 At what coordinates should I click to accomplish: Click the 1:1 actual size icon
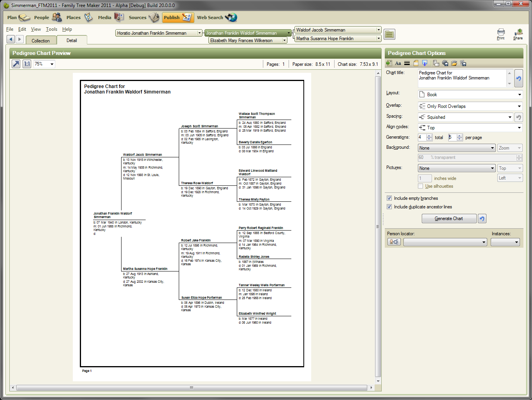[x=27, y=64]
